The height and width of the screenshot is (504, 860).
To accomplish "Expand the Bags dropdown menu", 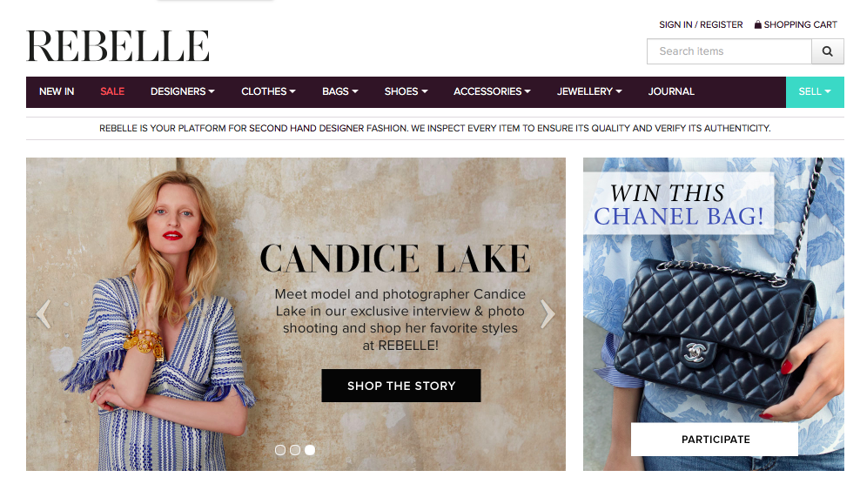I will coord(340,91).
